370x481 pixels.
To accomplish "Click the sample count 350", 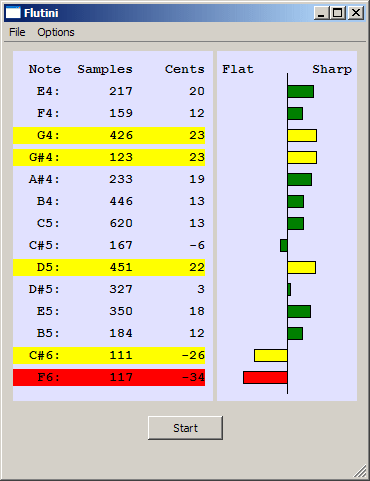I will tap(121, 311).
